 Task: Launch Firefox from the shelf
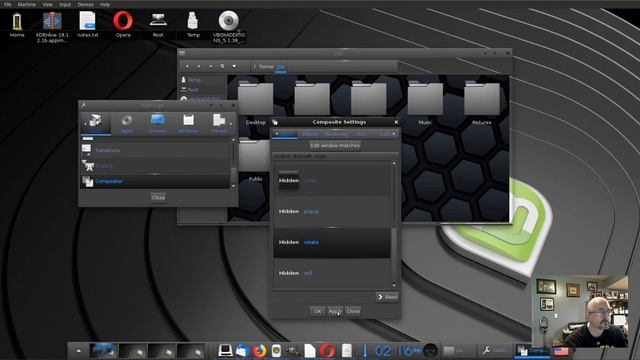(x=259, y=351)
